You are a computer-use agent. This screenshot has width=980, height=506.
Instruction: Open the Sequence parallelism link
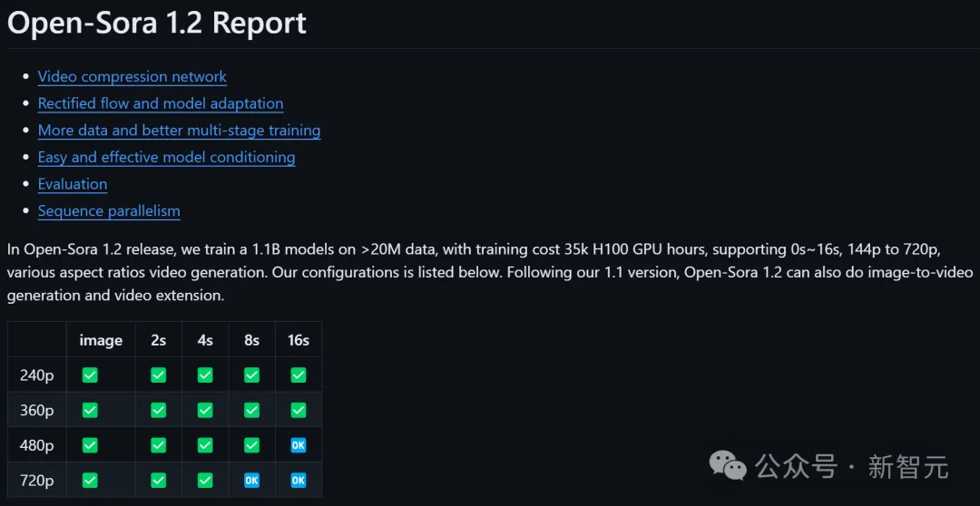coord(110,211)
